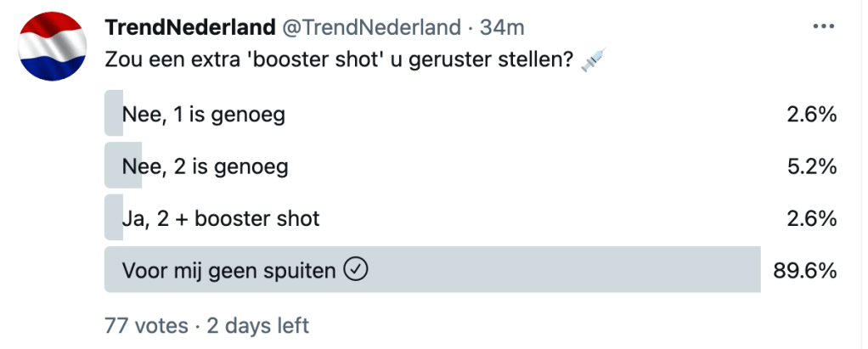Select the 'Nee, 1 is genoeg' poll option
868x349 pixels.
click(203, 114)
